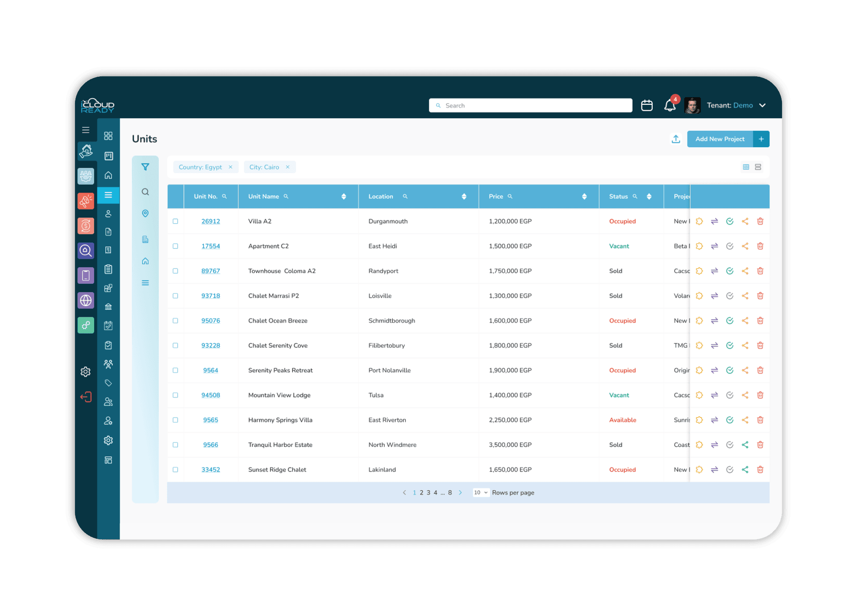Click the swap arrows icon for Chalet Ocean Breeze
This screenshot has width=857, height=616.
click(x=715, y=320)
